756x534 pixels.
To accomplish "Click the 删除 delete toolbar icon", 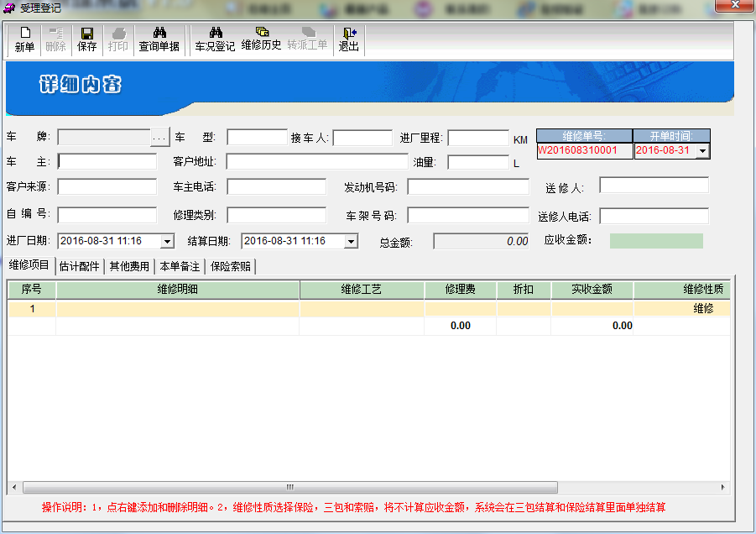I will [55, 40].
